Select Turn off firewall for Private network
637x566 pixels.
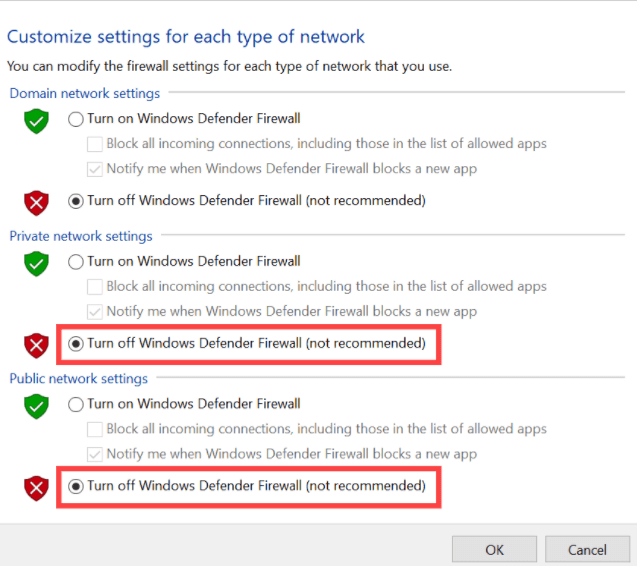pos(76,344)
